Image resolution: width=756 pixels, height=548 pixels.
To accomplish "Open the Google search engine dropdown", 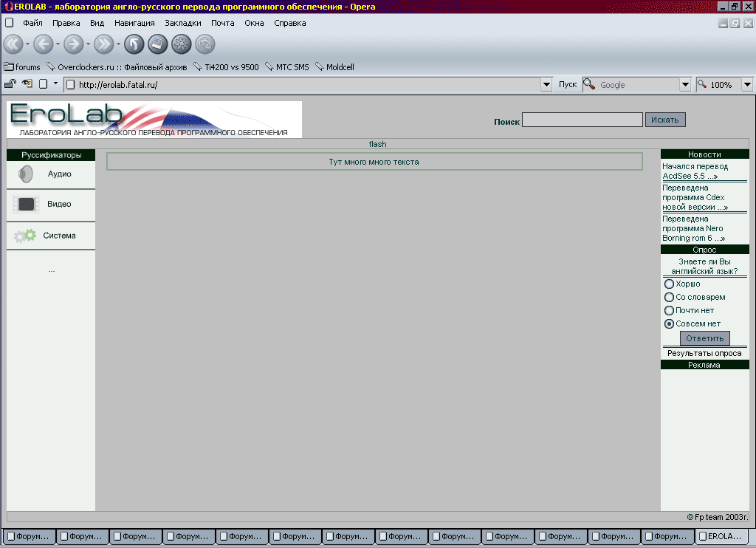I will tap(685, 85).
